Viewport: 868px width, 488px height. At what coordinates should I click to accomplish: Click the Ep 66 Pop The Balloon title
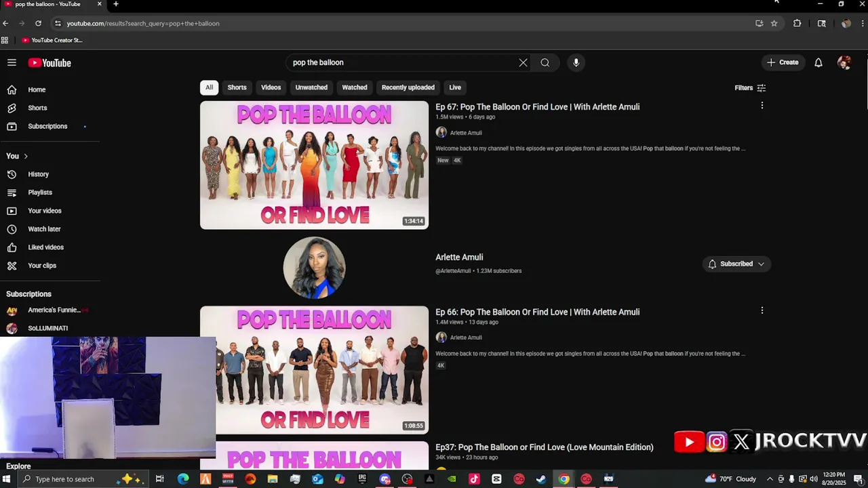[537, 312]
